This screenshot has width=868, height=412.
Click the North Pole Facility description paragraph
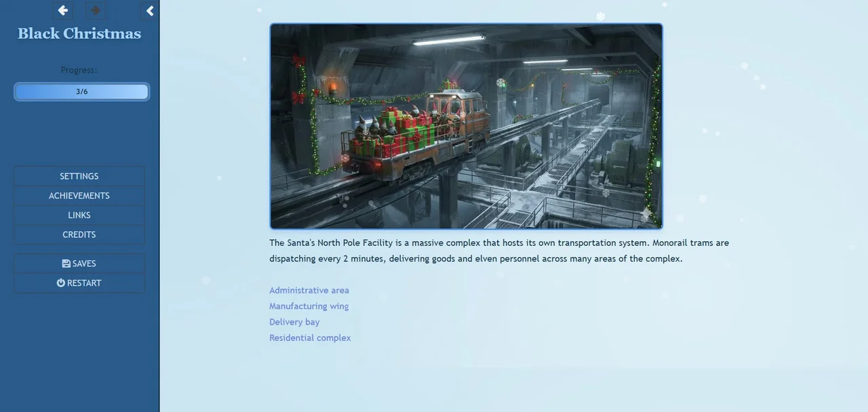499,251
